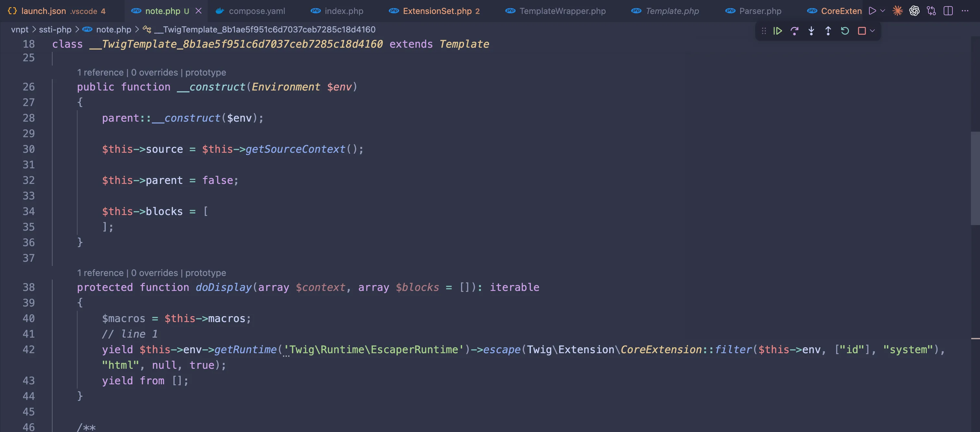
Task: Click the note.php breadcrumb item
Action: 113,29
